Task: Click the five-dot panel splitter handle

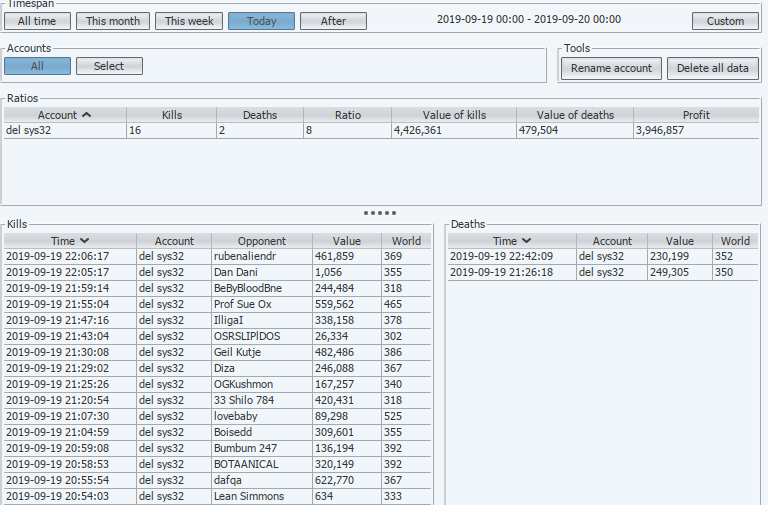Action: pyautogui.click(x=380, y=213)
